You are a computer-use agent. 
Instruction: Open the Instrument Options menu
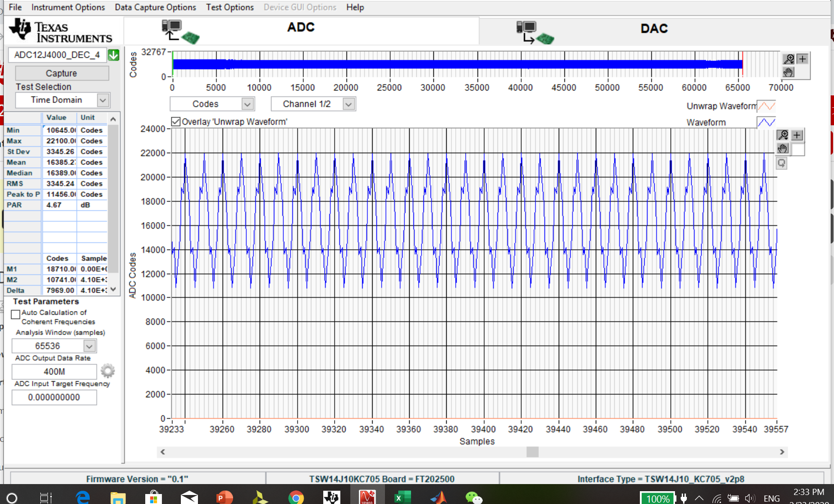68,7
